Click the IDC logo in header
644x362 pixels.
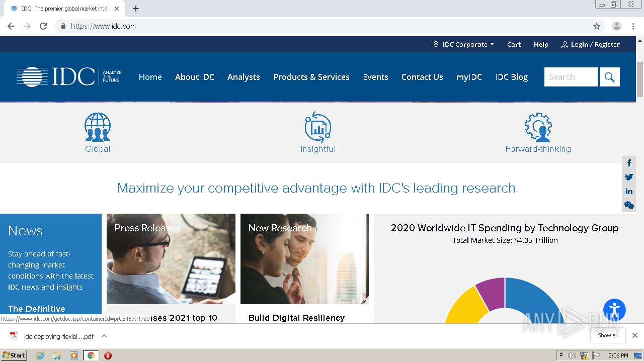[69, 76]
